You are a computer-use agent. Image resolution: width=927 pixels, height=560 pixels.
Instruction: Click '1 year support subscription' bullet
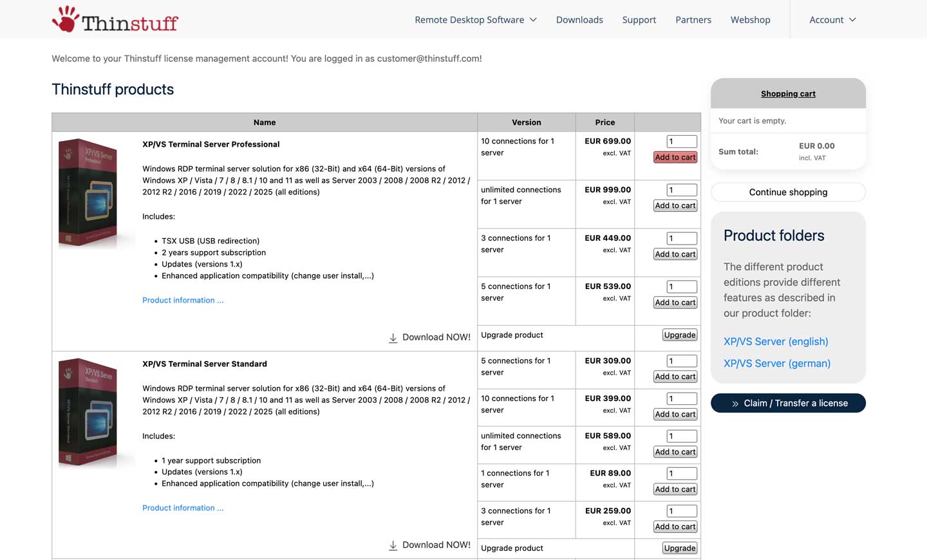coord(211,460)
